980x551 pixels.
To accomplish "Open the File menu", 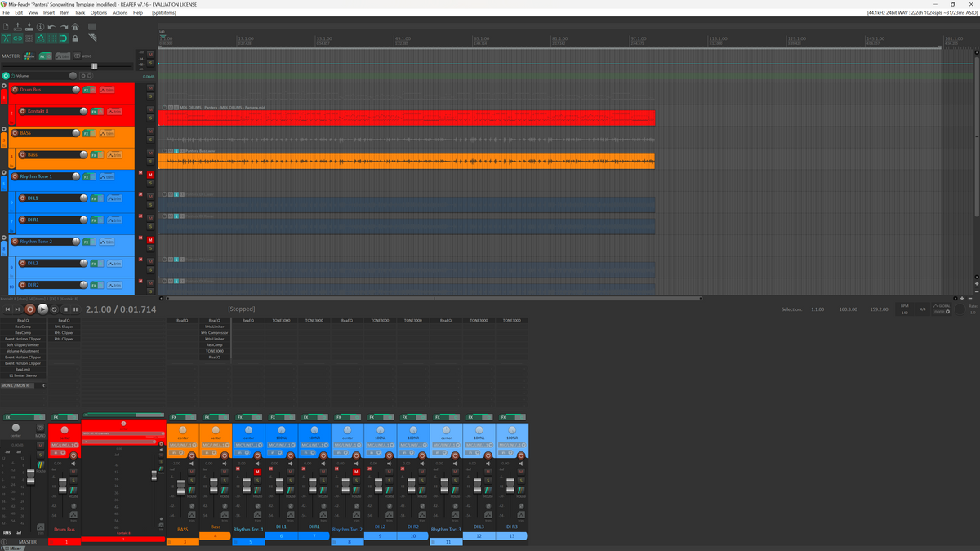I will pos(7,12).
